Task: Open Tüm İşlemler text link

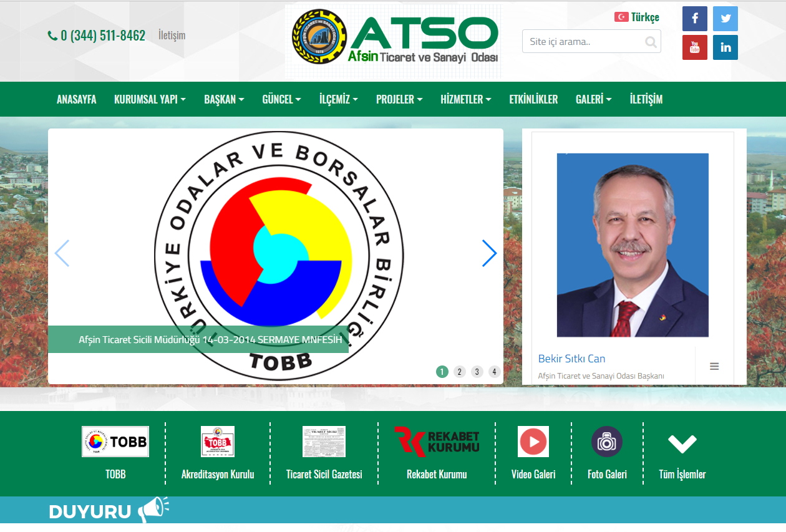Action: [x=682, y=474]
